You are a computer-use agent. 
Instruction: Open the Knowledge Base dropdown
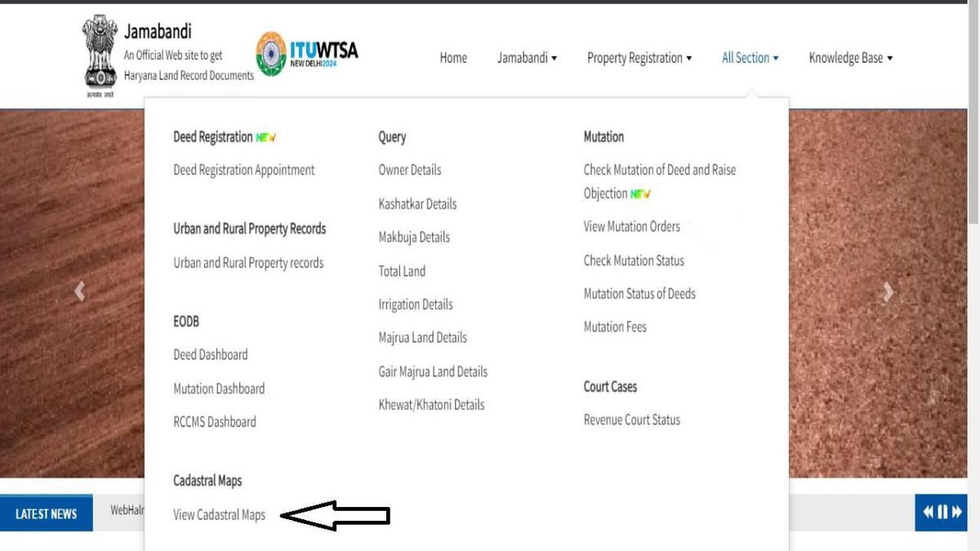click(x=850, y=58)
